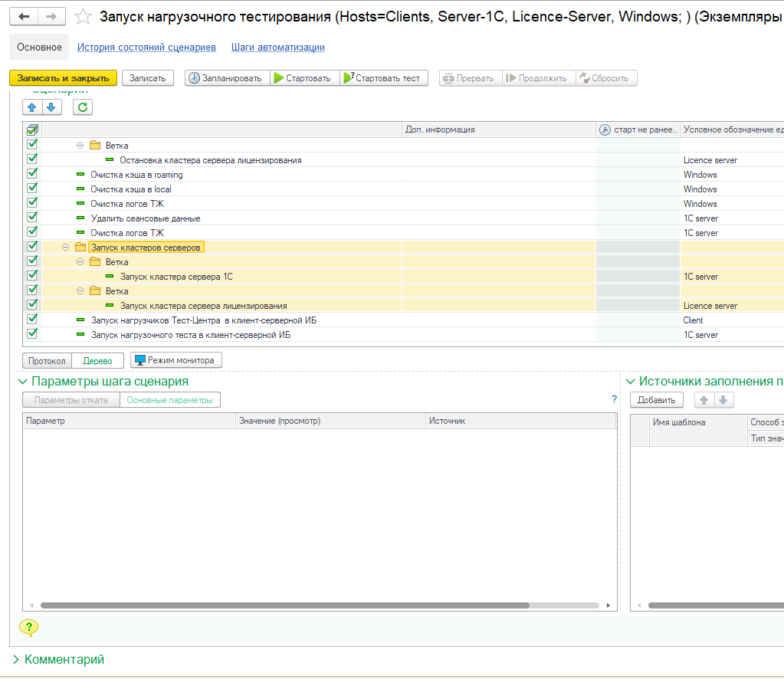Click the back navigation arrow
The width and height of the screenshot is (784, 679).
[24, 17]
